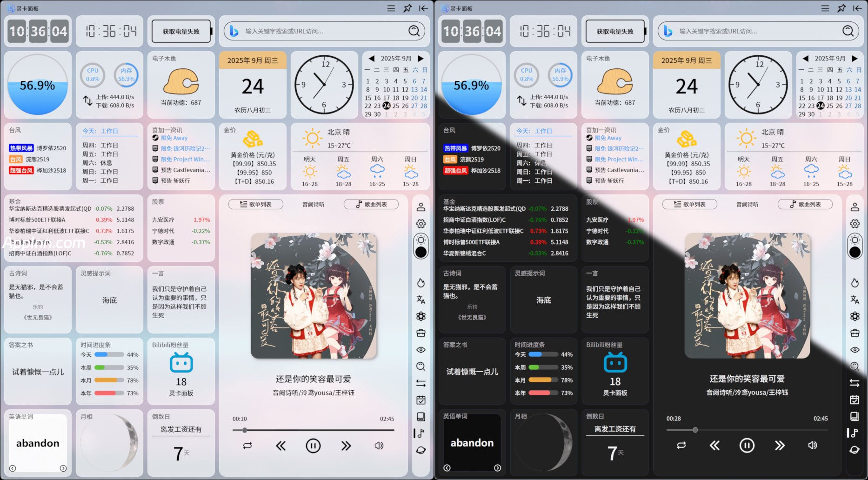Select the user profile icon in the sidebar
868x480 pixels.
pos(421,206)
